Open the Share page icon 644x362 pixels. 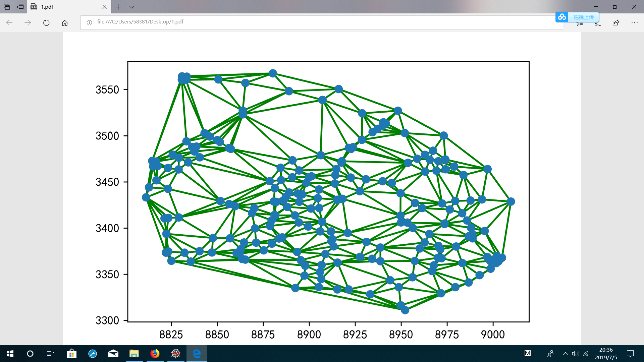point(616,23)
